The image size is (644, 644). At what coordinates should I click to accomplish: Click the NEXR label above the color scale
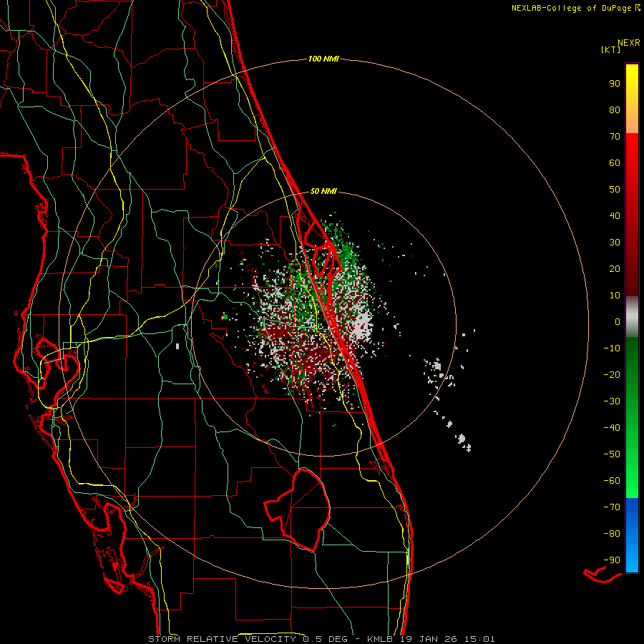click(629, 43)
